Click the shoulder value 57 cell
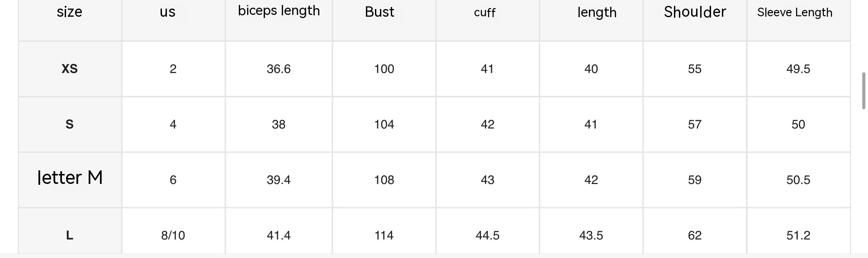This screenshot has height=258, width=868. pyautogui.click(x=695, y=124)
